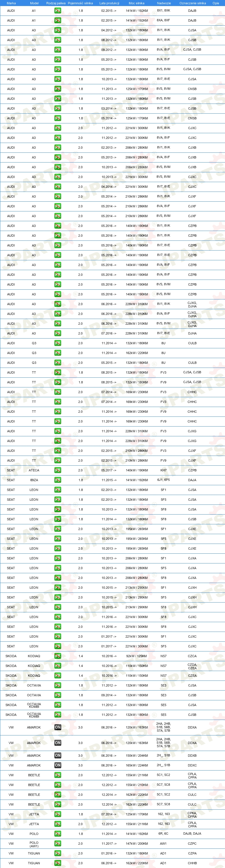
Task: Click the Opis column header
Action: [216, 3]
